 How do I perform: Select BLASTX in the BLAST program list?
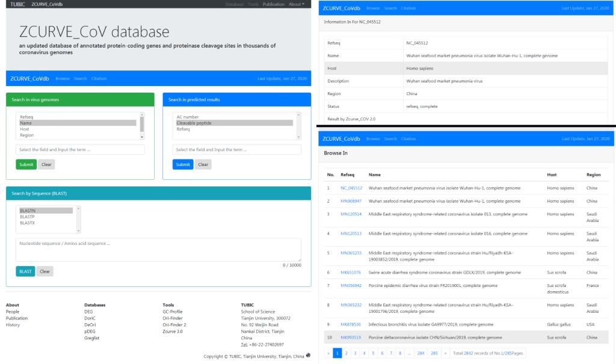tap(27, 223)
